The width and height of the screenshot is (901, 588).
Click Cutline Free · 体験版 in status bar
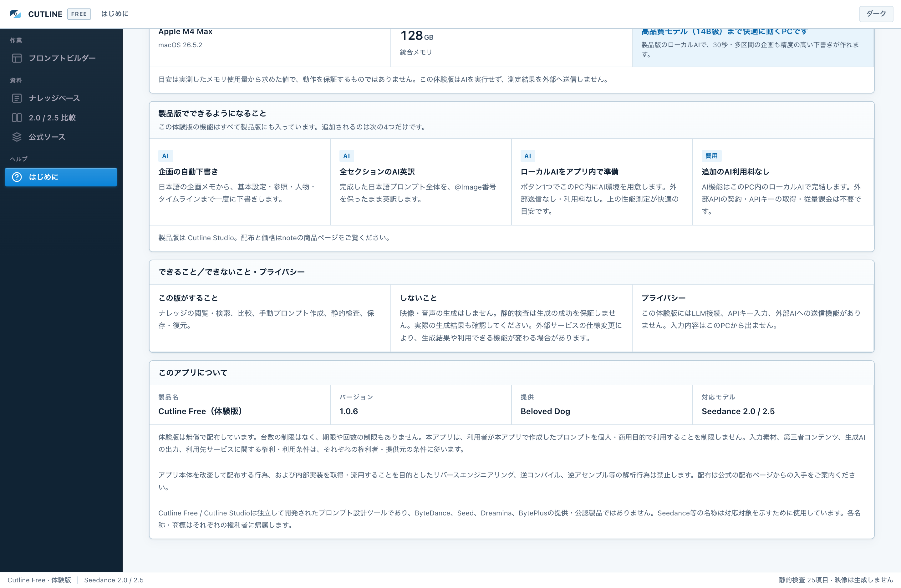(39, 580)
